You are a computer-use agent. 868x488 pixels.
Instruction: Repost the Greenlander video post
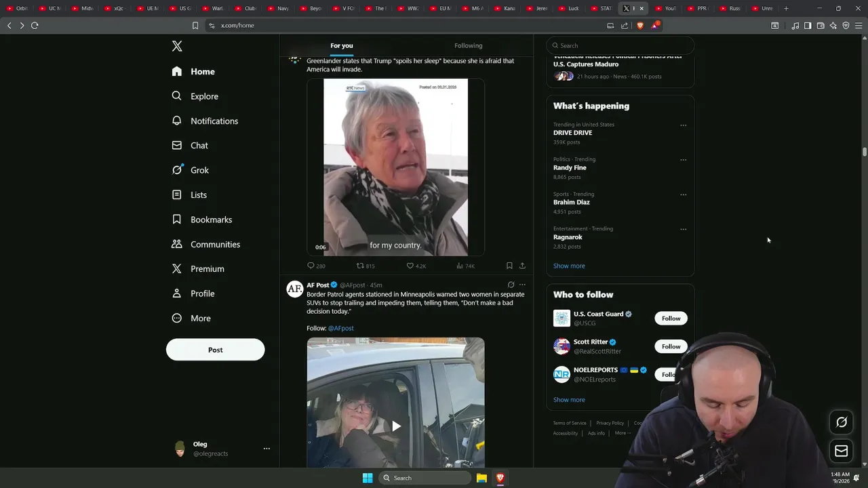coord(366,266)
